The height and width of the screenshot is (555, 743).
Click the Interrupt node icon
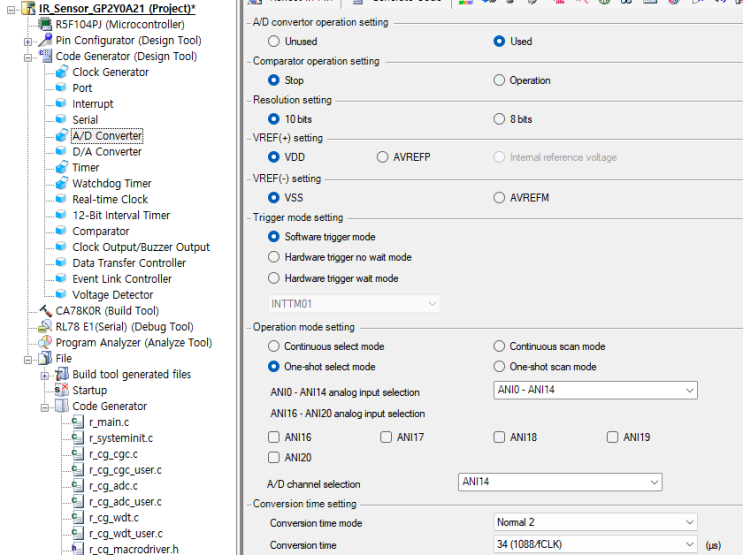pos(61,103)
